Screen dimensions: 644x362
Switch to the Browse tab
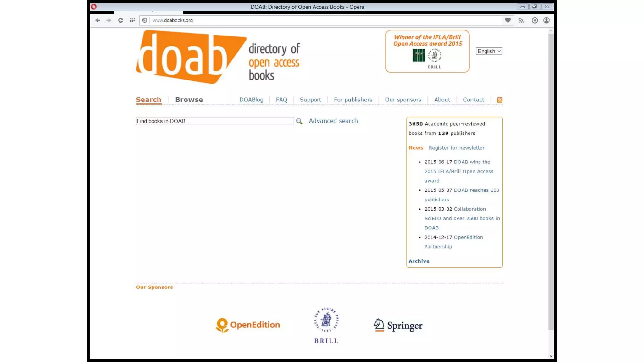coord(189,100)
